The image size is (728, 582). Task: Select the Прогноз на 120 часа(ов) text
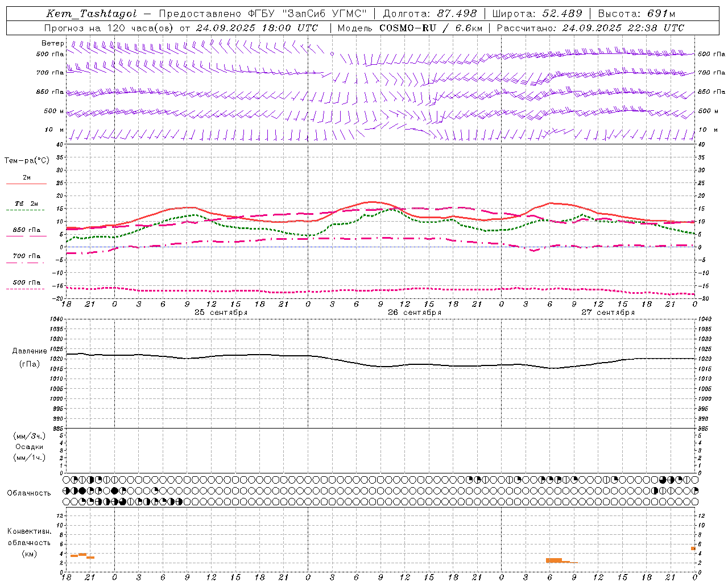click(x=109, y=28)
